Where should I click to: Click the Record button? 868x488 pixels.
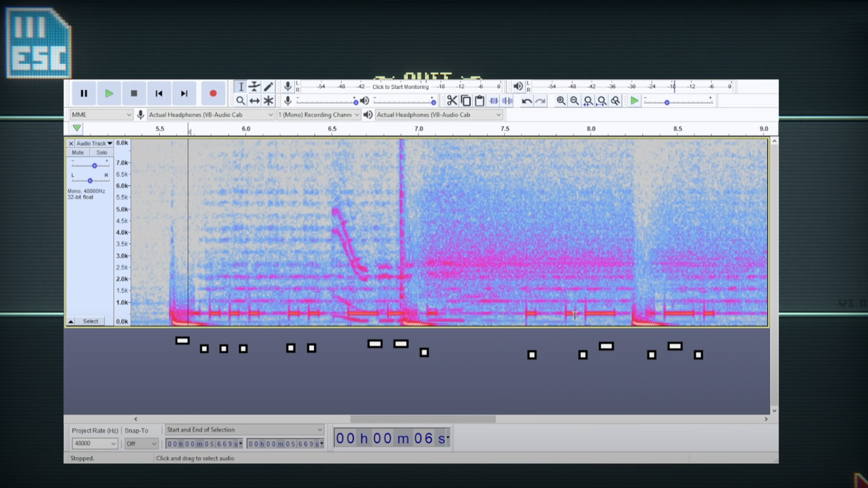[213, 94]
